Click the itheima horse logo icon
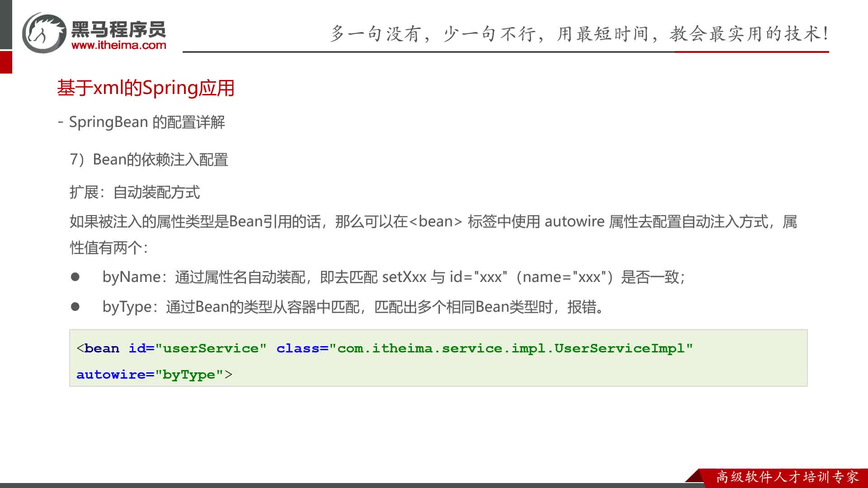The image size is (868, 488). pyautogui.click(x=44, y=33)
